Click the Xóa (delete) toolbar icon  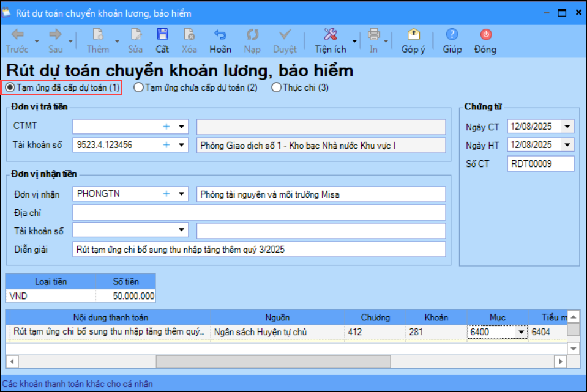[189, 34]
